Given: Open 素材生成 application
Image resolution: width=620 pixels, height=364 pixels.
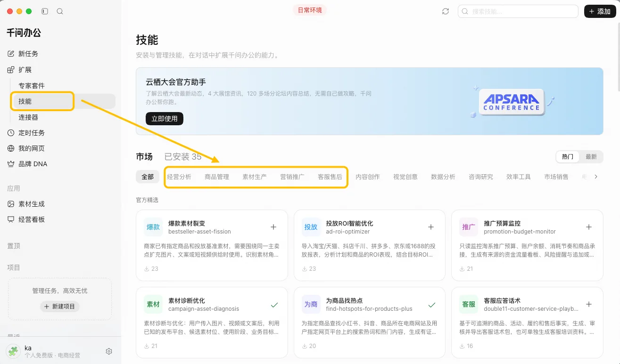Looking at the screenshot, I should [32, 204].
